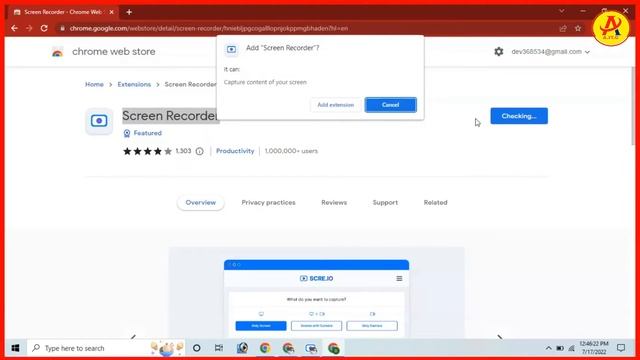640x360 pixels.
Task: Open Task View on the taskbar
Action: click(x=219, y=348)
